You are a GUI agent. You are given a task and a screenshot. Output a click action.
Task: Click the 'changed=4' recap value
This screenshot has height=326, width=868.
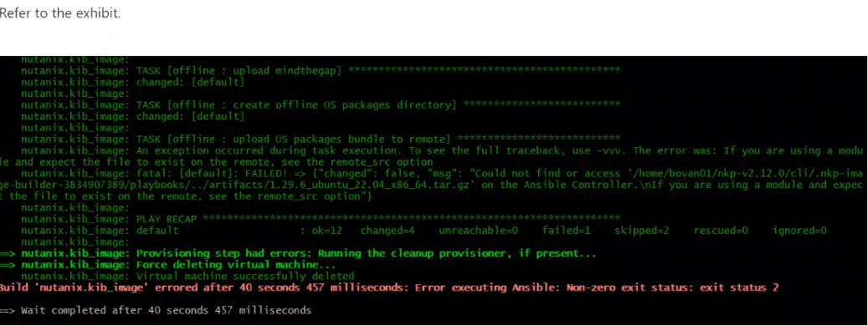click(388, 231)
